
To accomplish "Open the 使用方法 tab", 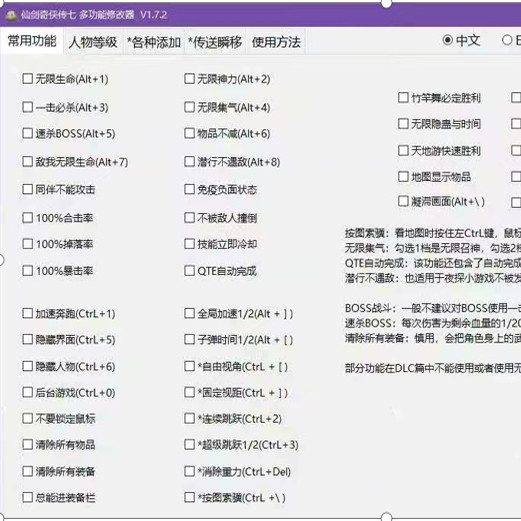I will point(276,42).
